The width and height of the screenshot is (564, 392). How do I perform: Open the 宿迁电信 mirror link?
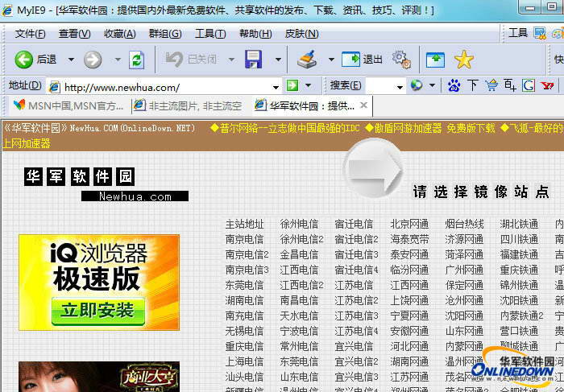[354, 225]
